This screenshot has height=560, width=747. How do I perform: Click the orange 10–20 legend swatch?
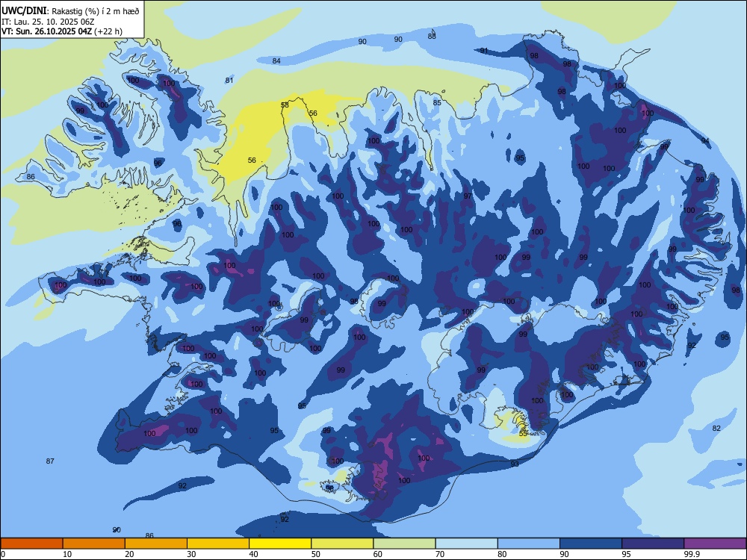[94, 544]
